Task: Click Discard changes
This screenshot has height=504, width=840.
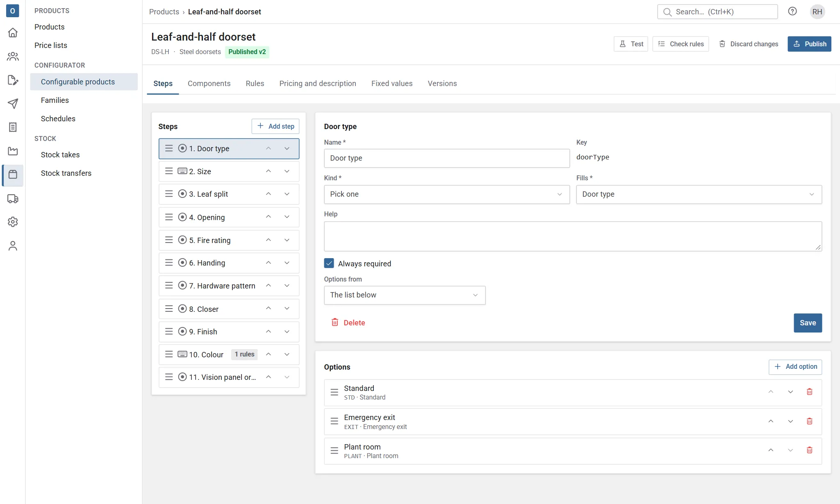Action: 749,44
